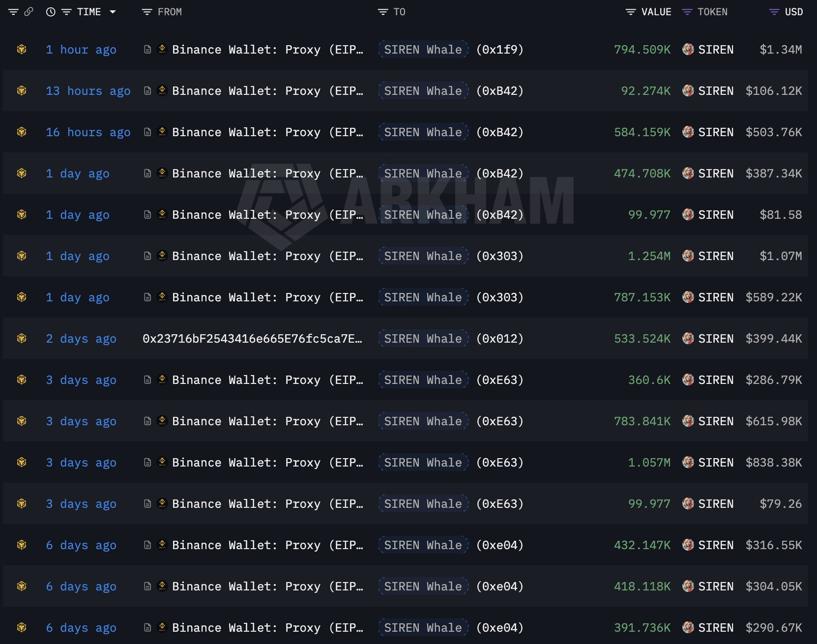Click the SIREN token icon in the $79.26 row

click(688, 503)
